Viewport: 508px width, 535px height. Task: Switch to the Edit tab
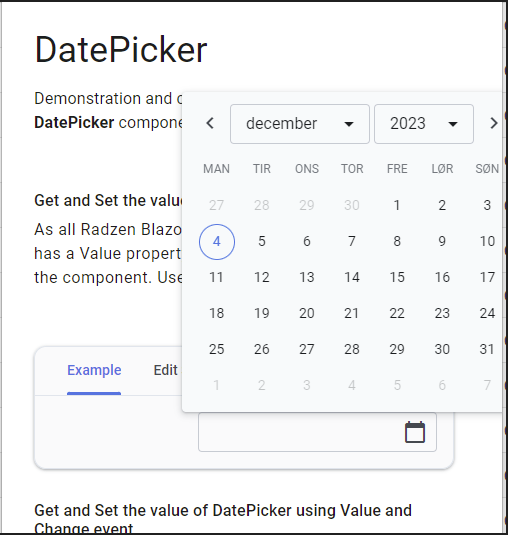click(x=166, y=371)
